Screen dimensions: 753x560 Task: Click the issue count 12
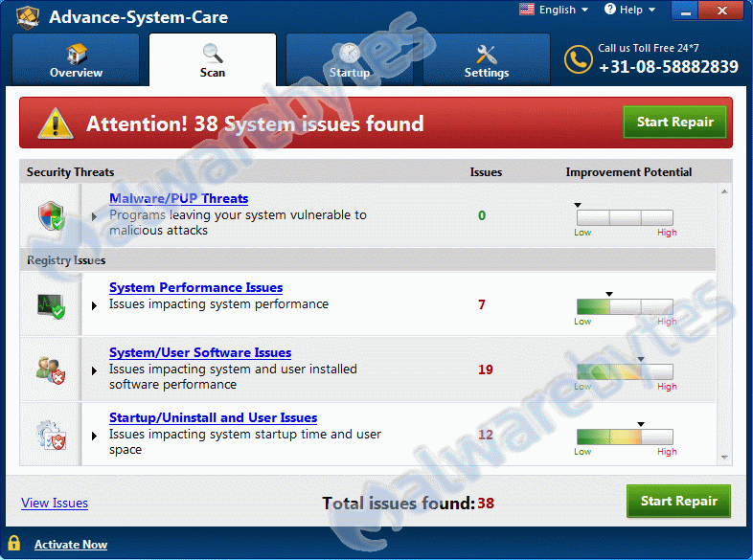tap(486, 435)
